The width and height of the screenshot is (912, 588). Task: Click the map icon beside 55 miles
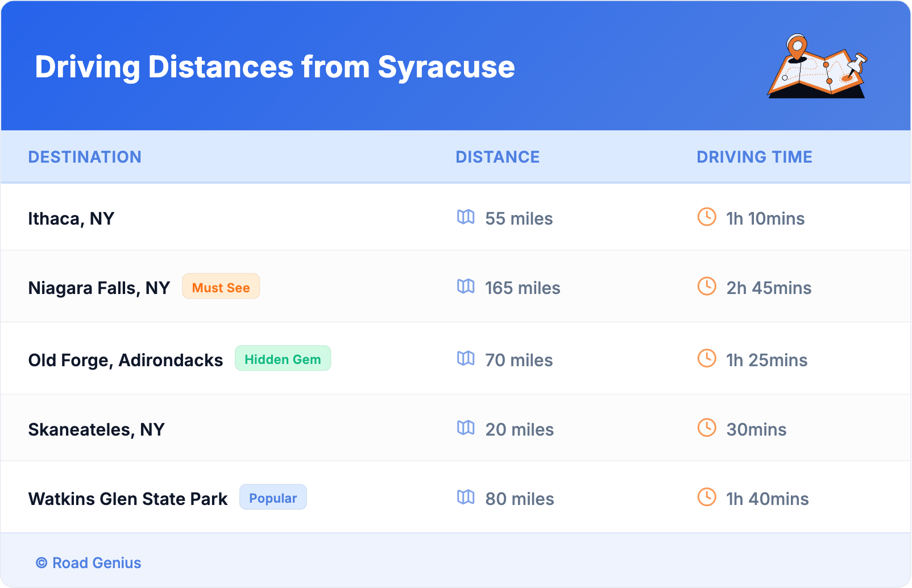(466, 217)
